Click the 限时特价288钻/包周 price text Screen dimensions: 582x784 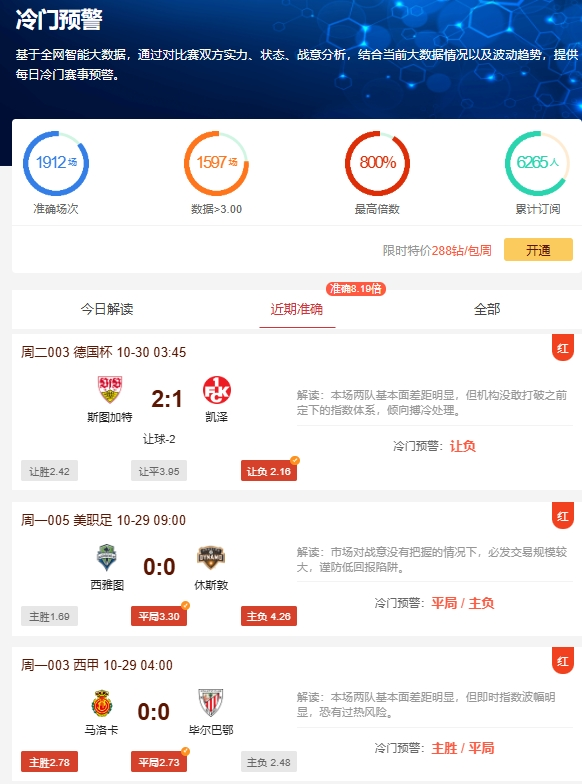pos(437,250)
